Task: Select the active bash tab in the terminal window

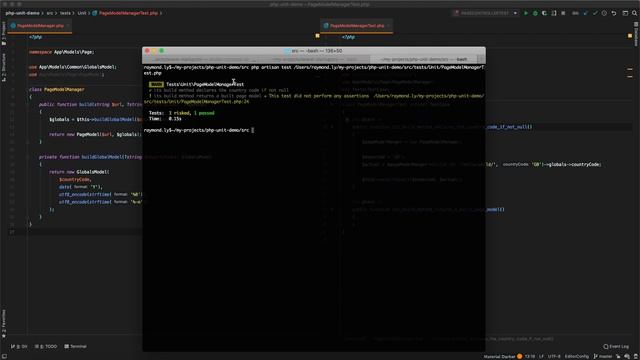Action: [x=423, y=60]
